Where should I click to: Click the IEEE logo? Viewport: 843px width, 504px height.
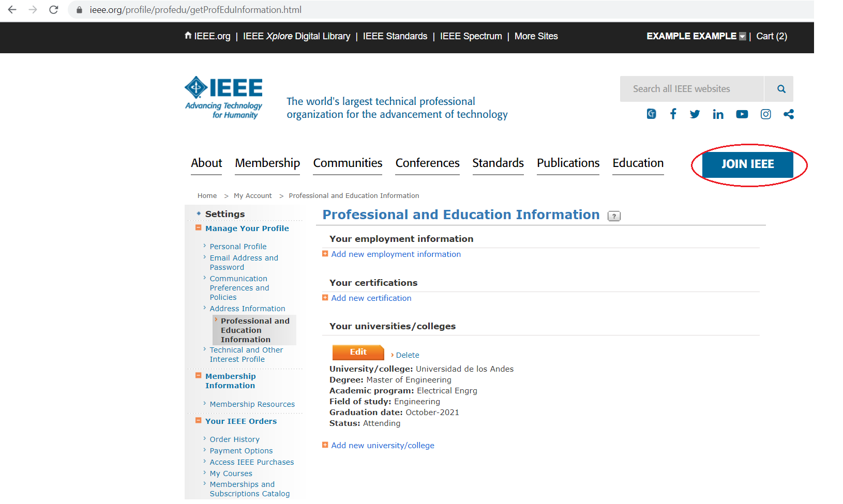click(x=224, y=98)
